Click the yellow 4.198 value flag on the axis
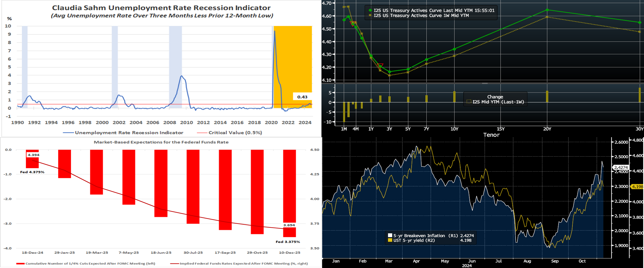This screenshot has height=268, width=644. click(x=637, y=187)
